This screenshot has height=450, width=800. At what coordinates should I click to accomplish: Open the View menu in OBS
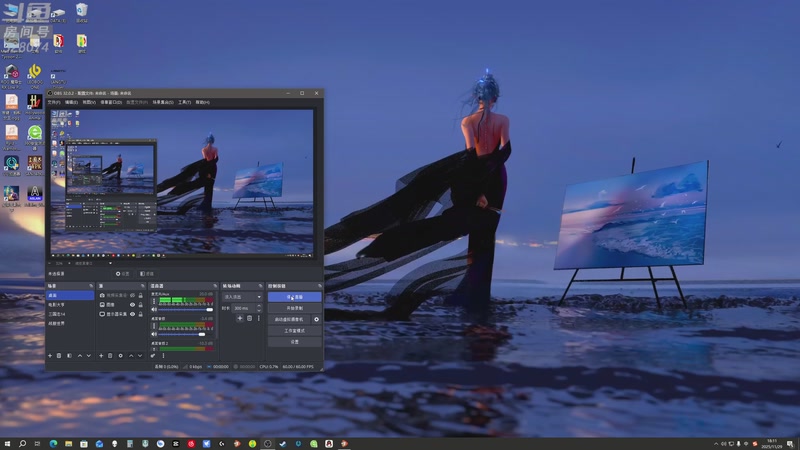point(89,102)
